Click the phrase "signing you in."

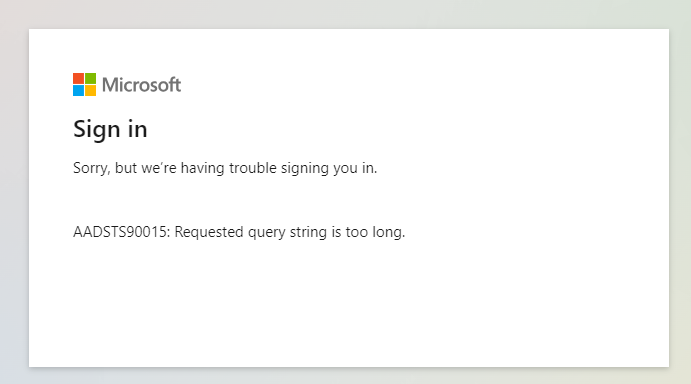click(x=329, y=168)
